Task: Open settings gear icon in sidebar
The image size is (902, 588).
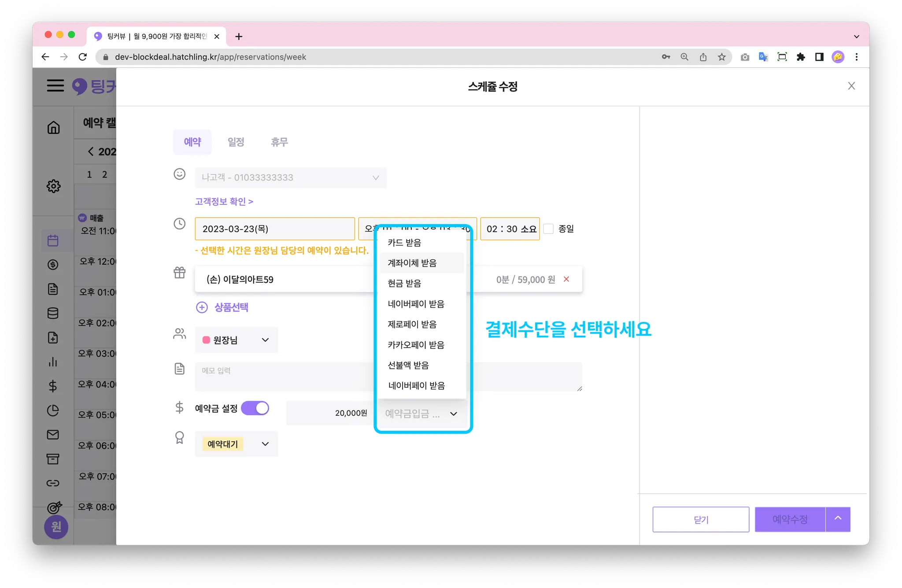Action: 53,186
